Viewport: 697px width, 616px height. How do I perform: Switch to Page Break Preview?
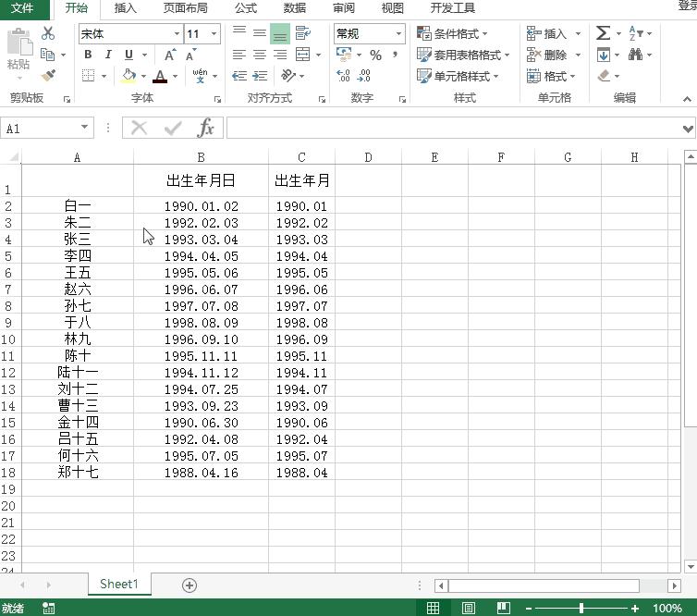503,608
